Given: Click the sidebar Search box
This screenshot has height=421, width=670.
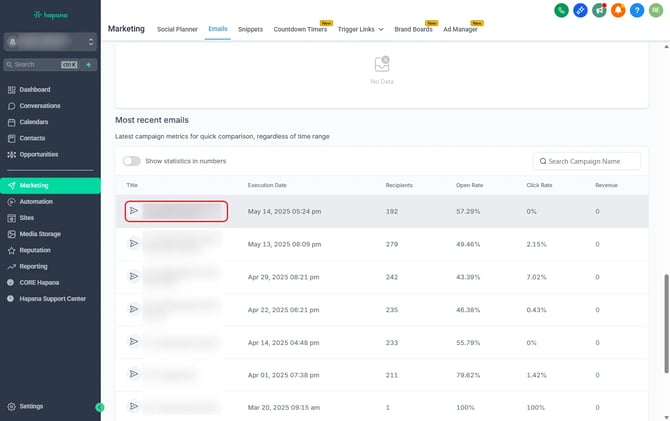Looking at the screenshot, I should (40, 64).
